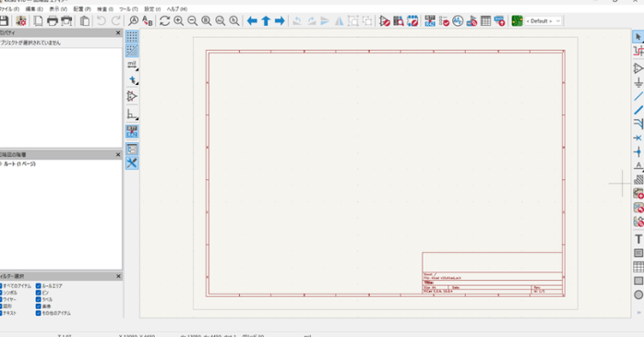The image size is (644, 337).
Task: Paste from clipboard icon
Action: [x=85, y=20]
